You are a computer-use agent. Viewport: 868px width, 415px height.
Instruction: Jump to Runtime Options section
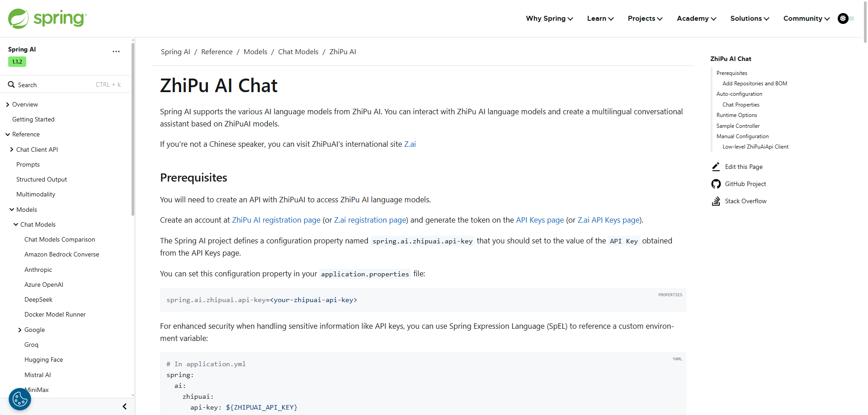737,115
